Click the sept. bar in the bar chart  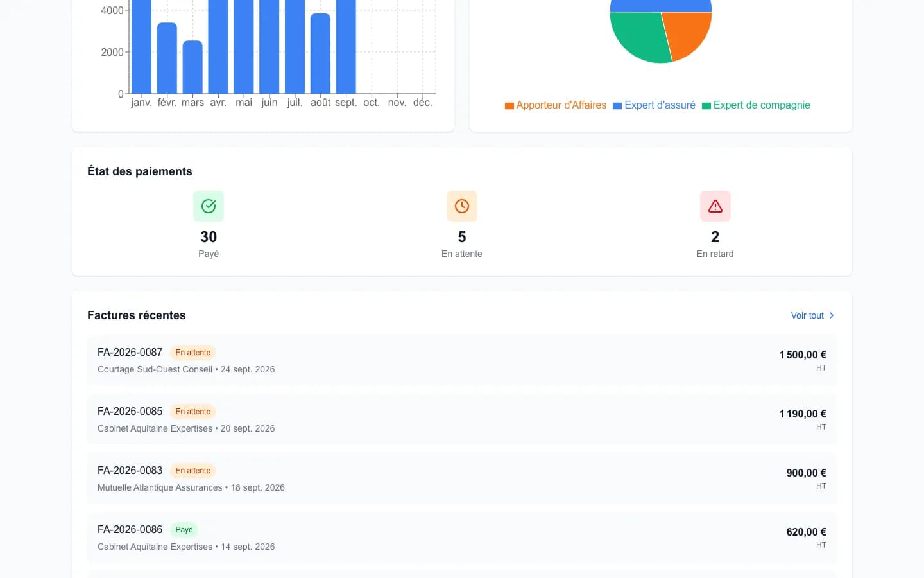(x=346, y=47)
